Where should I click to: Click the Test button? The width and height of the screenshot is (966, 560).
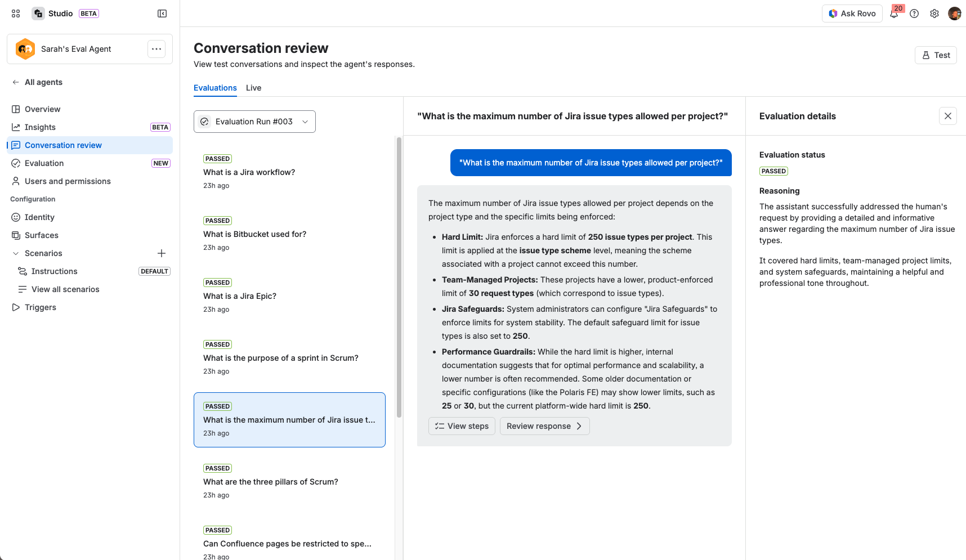[x=936, y=55]
